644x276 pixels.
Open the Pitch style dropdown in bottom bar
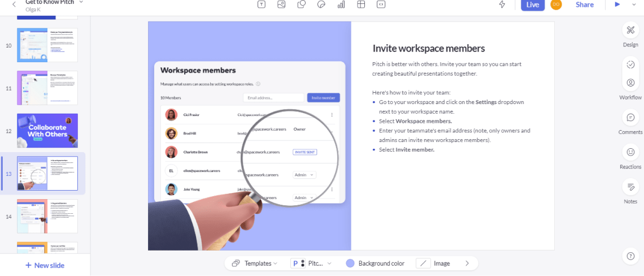click(x=311, y=263)
